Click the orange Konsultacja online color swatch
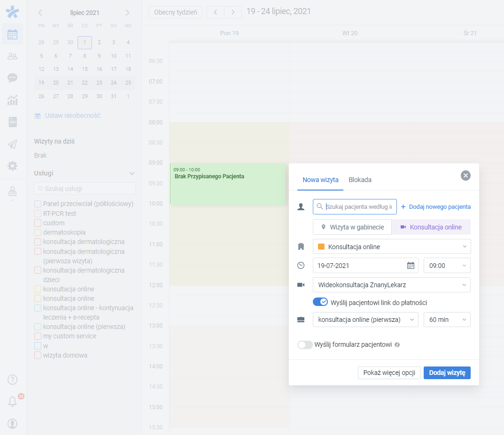This screenshot has height=435, width=504. pos(322,246)
